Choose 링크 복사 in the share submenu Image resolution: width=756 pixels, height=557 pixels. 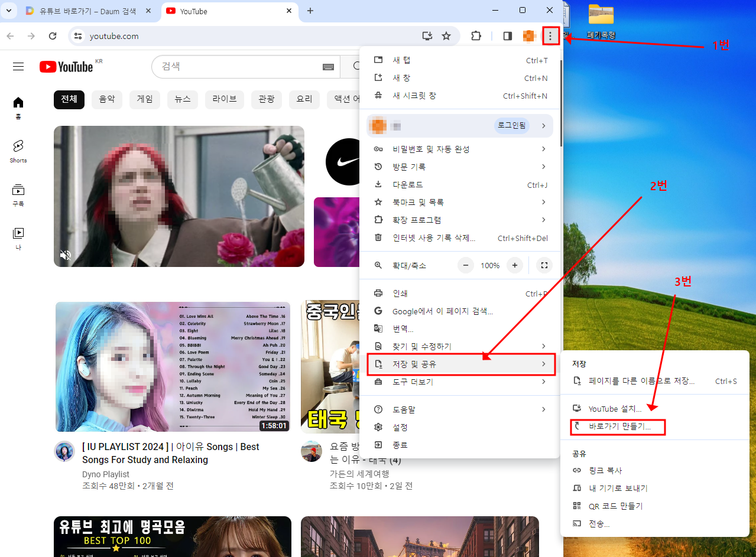coord(655,470)
